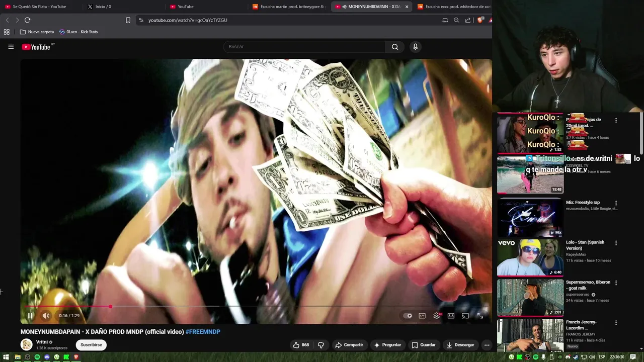Open Discord from the left taskbar
The height and width of the screenshot is (362, 644).
tap(47, 357)
